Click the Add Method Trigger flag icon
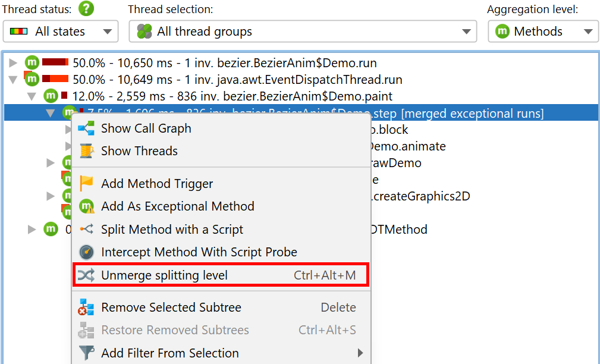Screen dimensions: 600x364 coord(86,183)
